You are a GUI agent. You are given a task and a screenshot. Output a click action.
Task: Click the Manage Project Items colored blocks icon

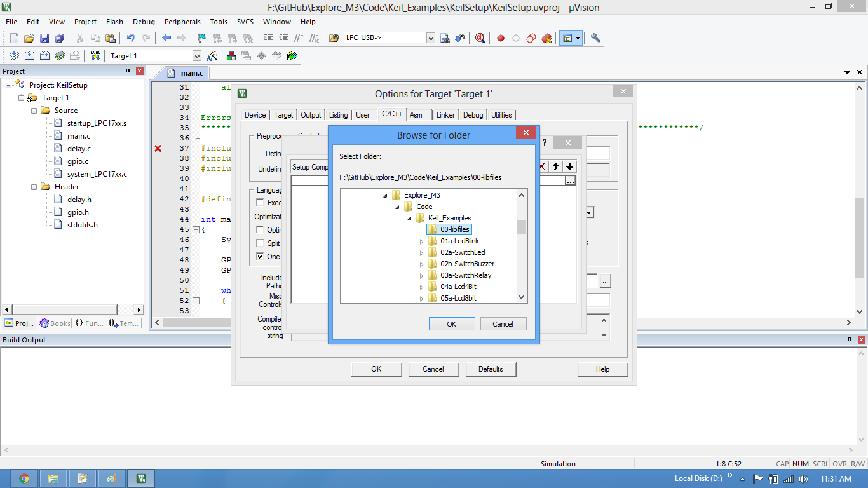pos(231,56)
